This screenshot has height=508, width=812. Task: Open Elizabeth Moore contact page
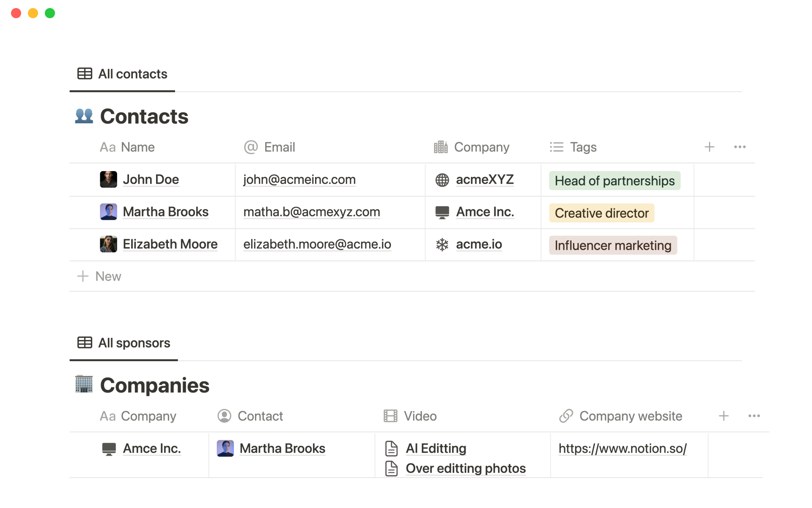point(170,244)
